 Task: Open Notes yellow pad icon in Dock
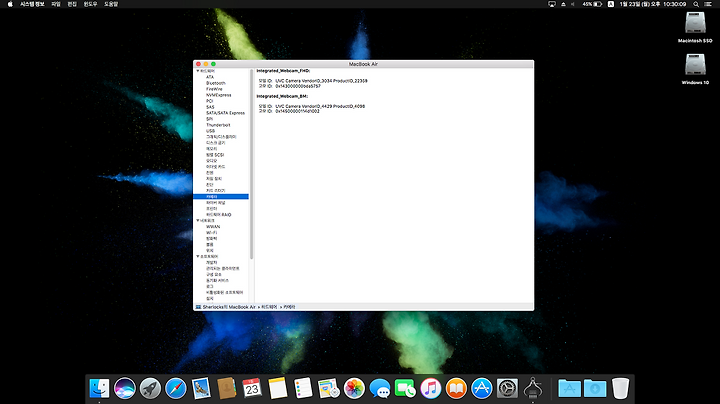point(278,388)
